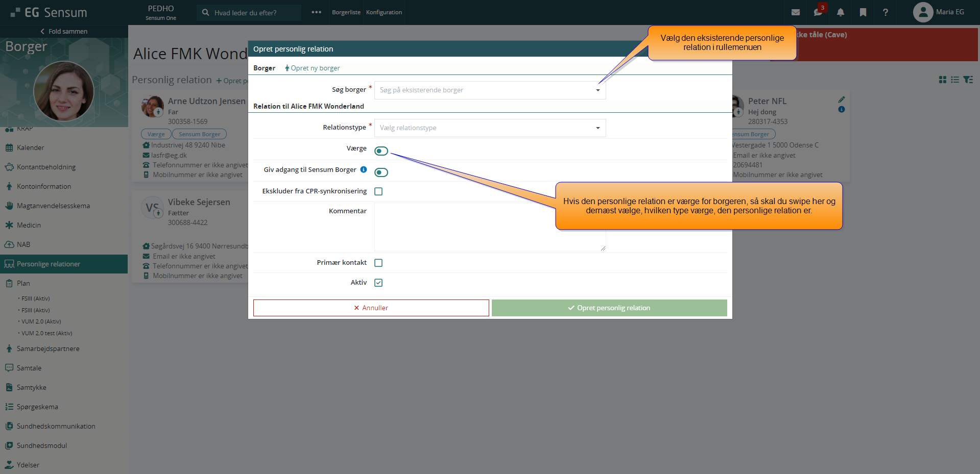Open chat messages with notification badge
Image resolution: width=980 pixels, height=474 pixels.
click(818, 12)
